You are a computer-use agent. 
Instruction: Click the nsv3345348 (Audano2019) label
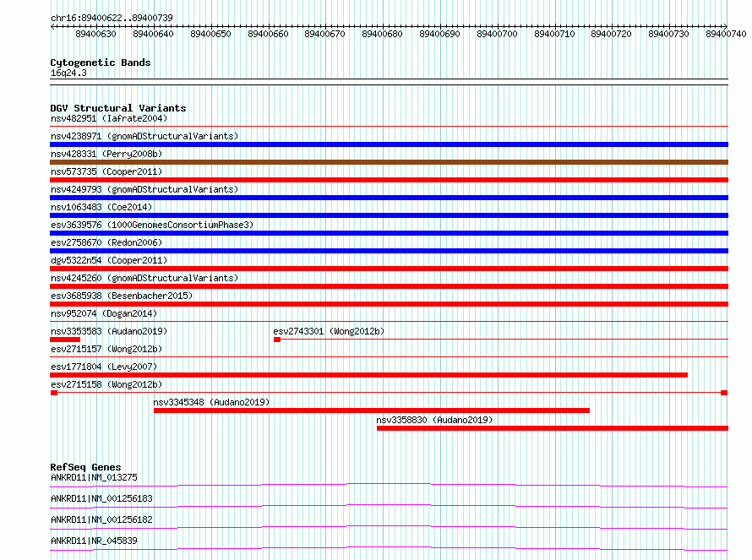(x=211, y=402)
